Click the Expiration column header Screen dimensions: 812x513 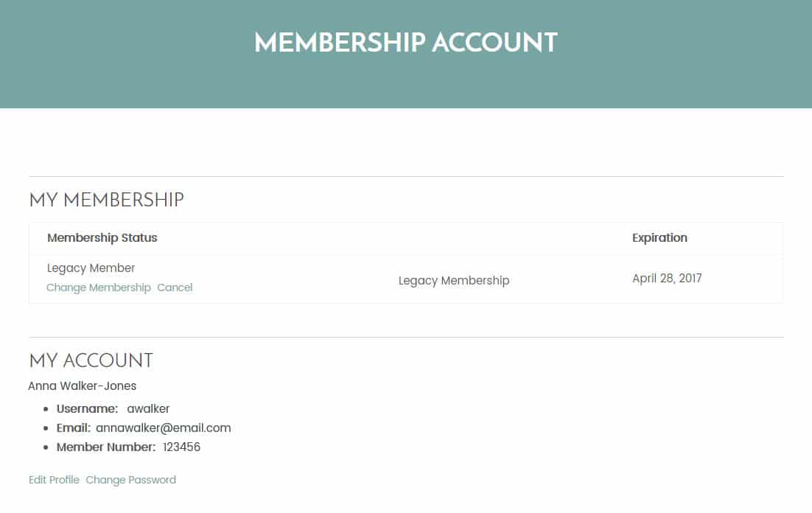tap(659, 238)
